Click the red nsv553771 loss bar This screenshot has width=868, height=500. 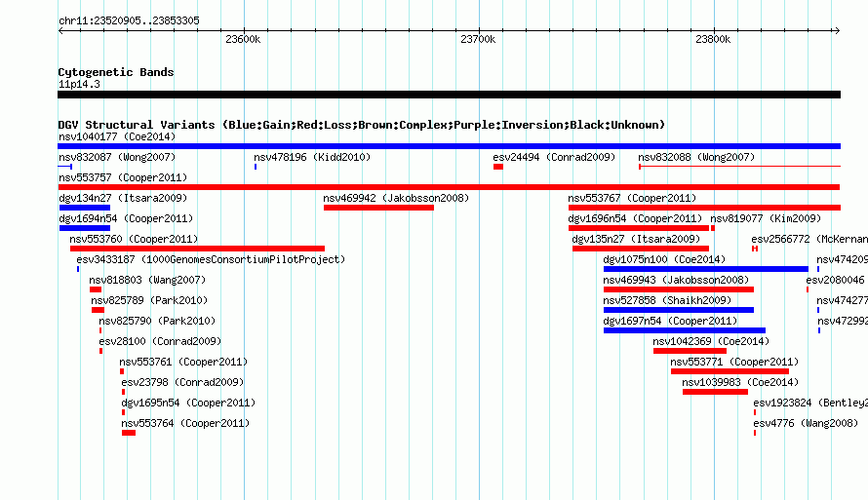(x=730, y=371)
